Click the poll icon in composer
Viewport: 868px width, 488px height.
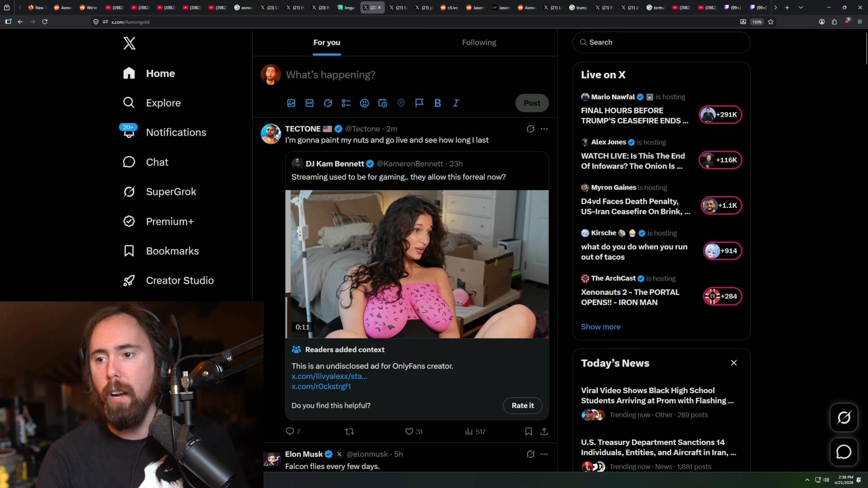point(346,103)
